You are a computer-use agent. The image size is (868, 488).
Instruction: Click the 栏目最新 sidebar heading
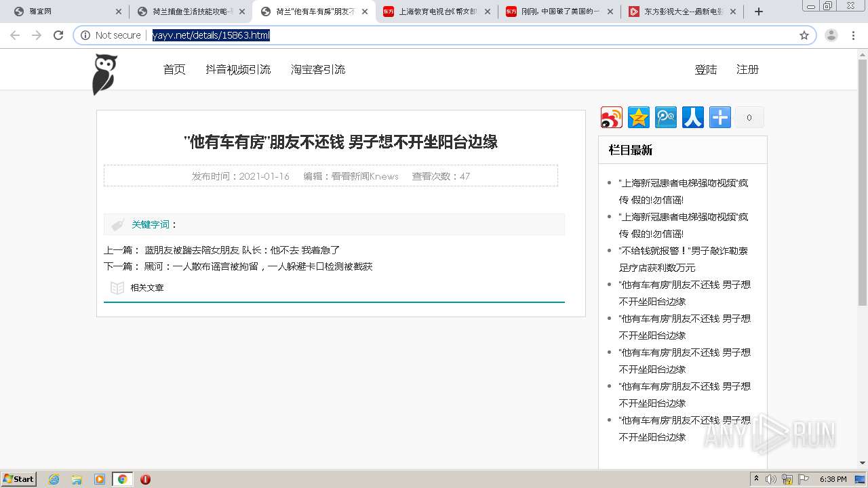(x=631, y=150)
